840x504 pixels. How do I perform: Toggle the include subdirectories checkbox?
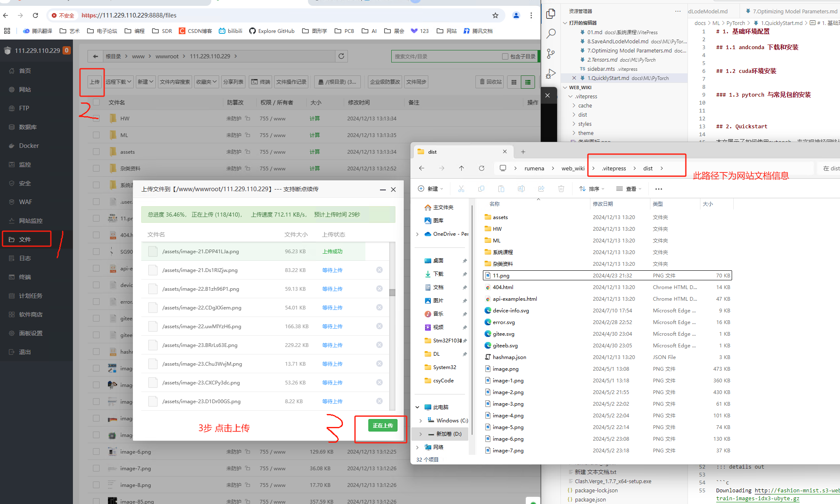505,56
